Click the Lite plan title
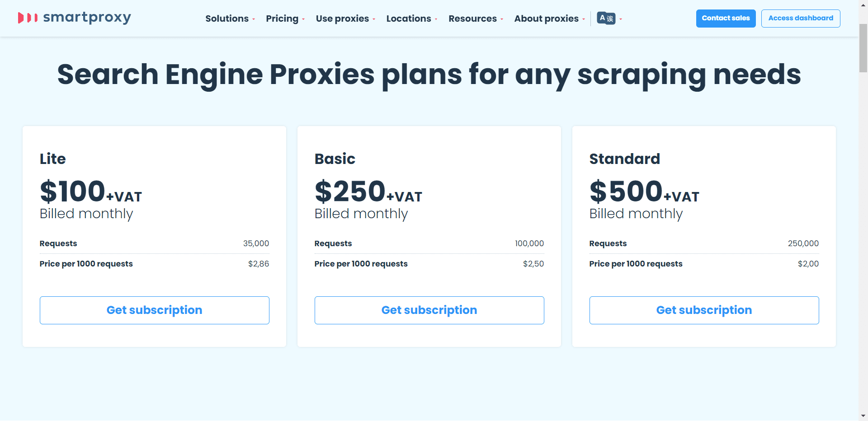This screenshot has height=421, width=868. [52, 159]
